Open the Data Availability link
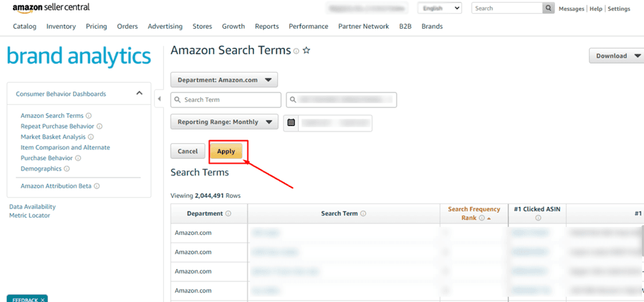 (x=32, y=207)
